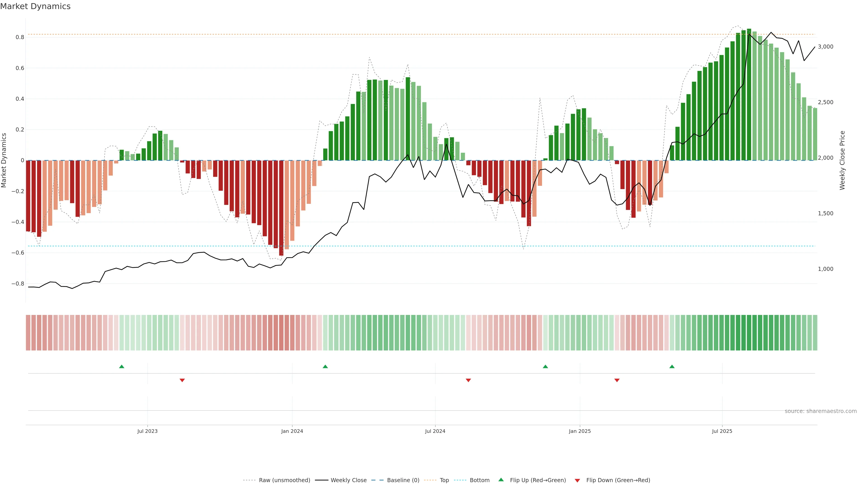Toggle the Weekly Close legend entry
This screenshot has width=868, height=488.
[x=348, y=480]
